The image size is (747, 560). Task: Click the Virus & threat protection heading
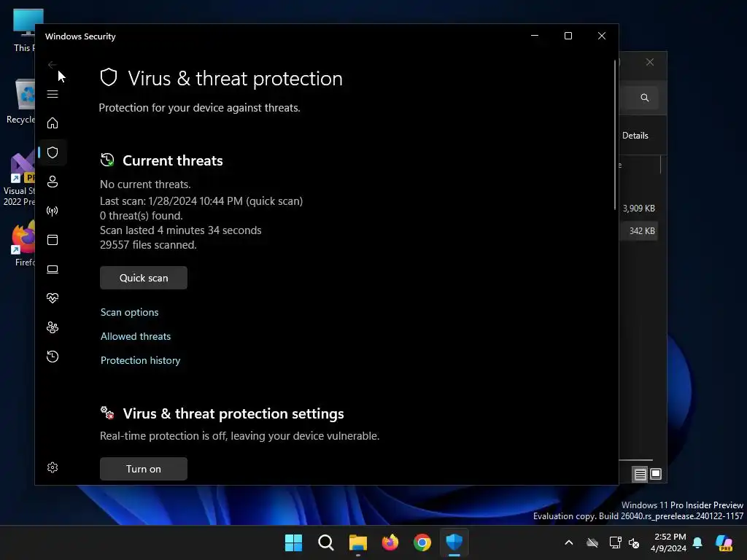point(236,79)
